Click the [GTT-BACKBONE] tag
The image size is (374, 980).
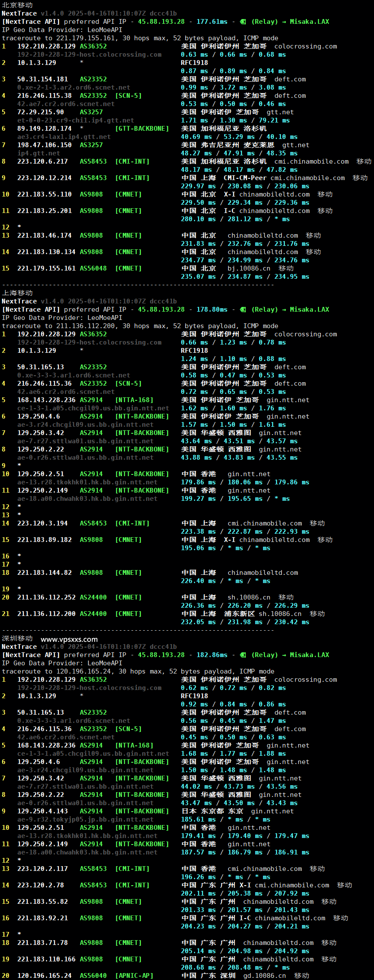[142, 129]
